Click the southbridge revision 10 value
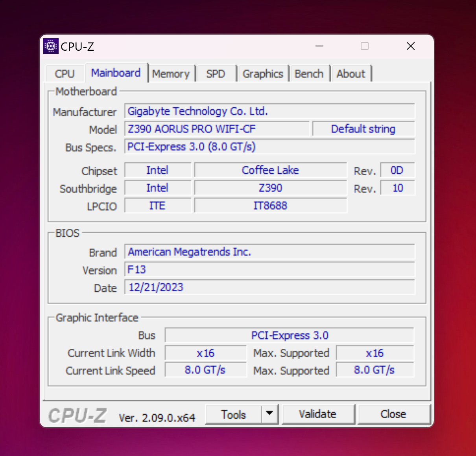 (x=397, y=188)
